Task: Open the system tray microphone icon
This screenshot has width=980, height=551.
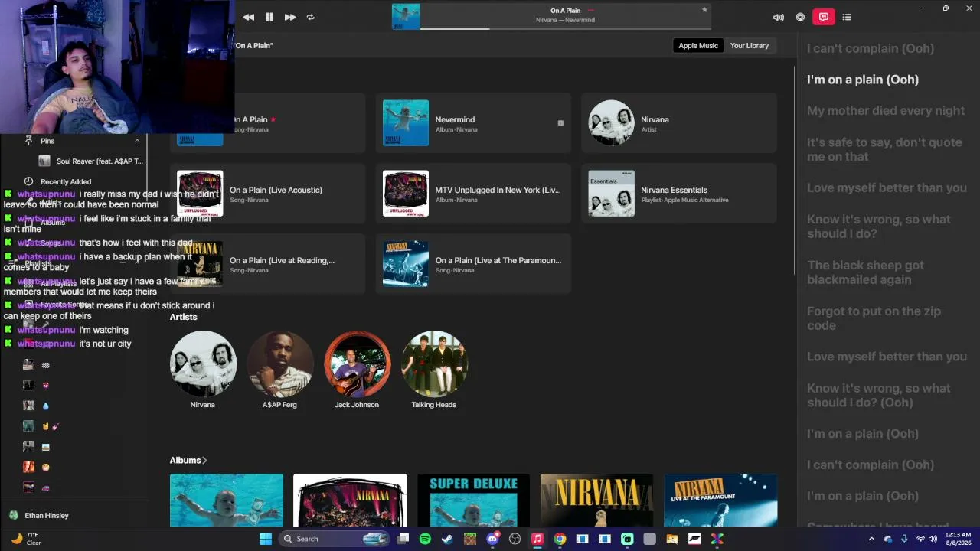Action: pyautogui.click(x=904, y=539)
